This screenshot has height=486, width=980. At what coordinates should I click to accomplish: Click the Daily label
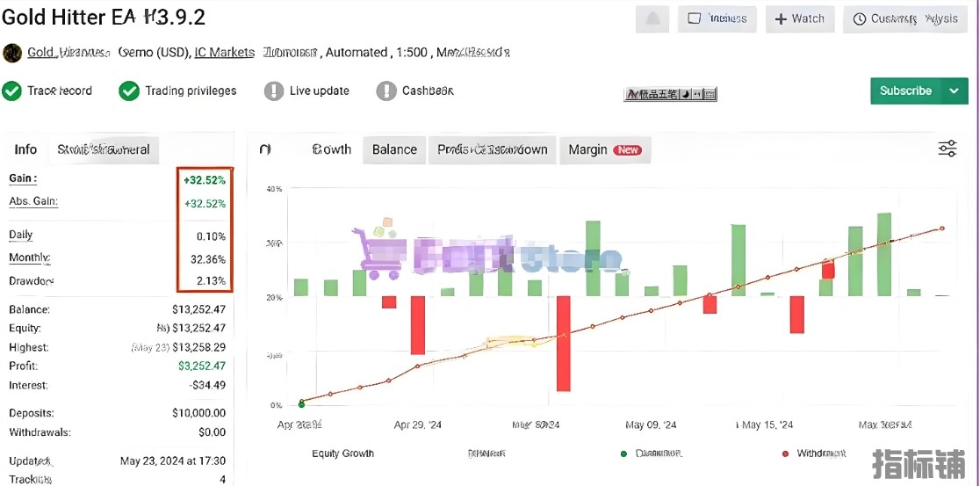click(20, 236)
